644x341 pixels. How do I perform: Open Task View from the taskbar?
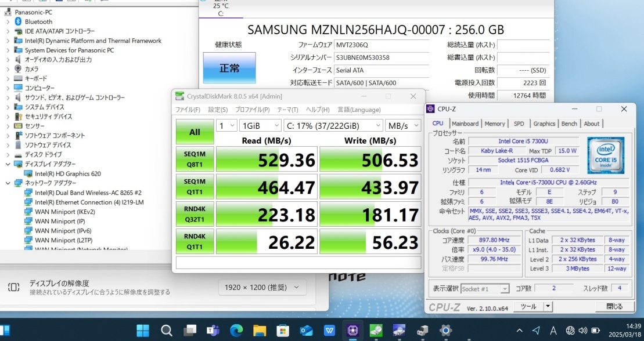click(190, 330)
